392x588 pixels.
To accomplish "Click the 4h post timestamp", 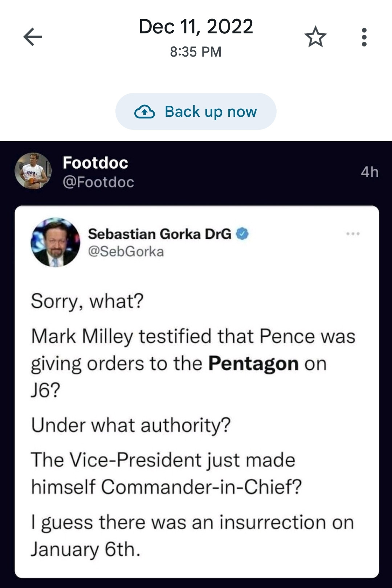I will click(369, 172).
